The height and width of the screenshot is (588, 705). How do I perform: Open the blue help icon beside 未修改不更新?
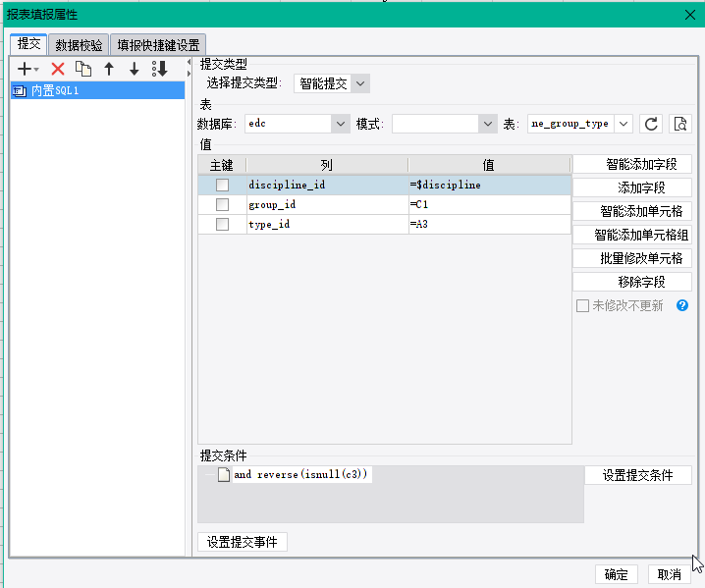(682, 305)
